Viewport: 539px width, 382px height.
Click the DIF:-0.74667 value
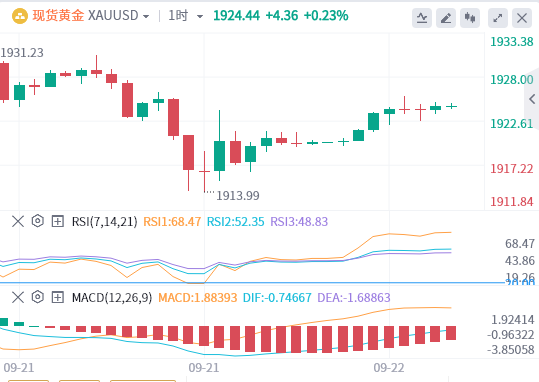coord(277,297)
